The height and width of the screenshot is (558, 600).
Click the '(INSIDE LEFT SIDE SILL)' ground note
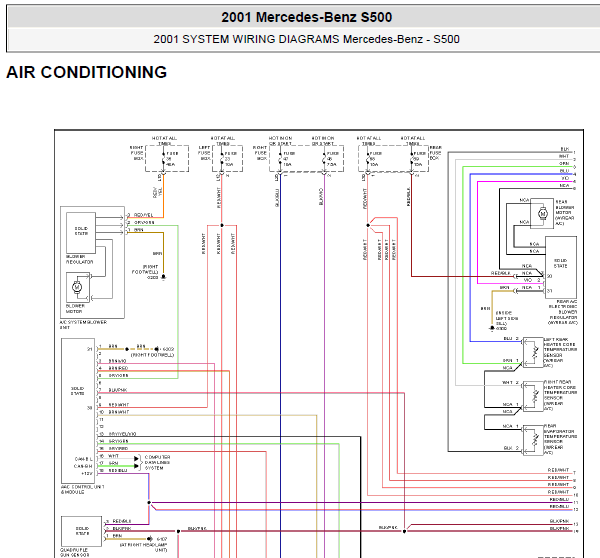point(507,318)
